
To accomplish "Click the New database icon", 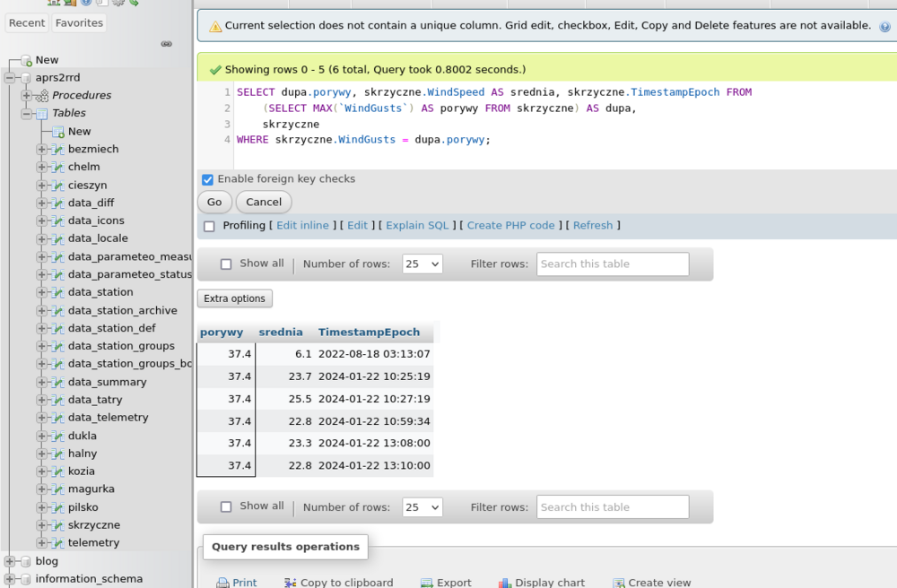I will click(x=25, y=60).
